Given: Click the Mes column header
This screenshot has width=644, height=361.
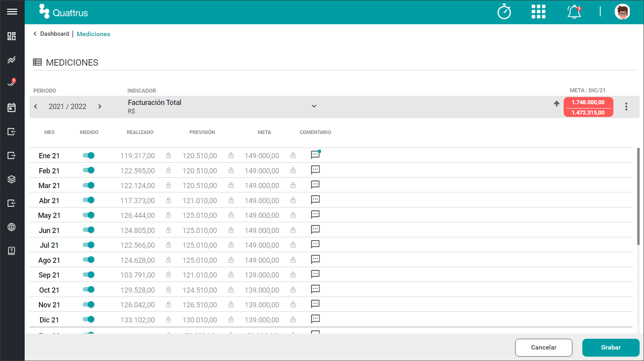Looking at the screenshot, I should coord(49,132).
